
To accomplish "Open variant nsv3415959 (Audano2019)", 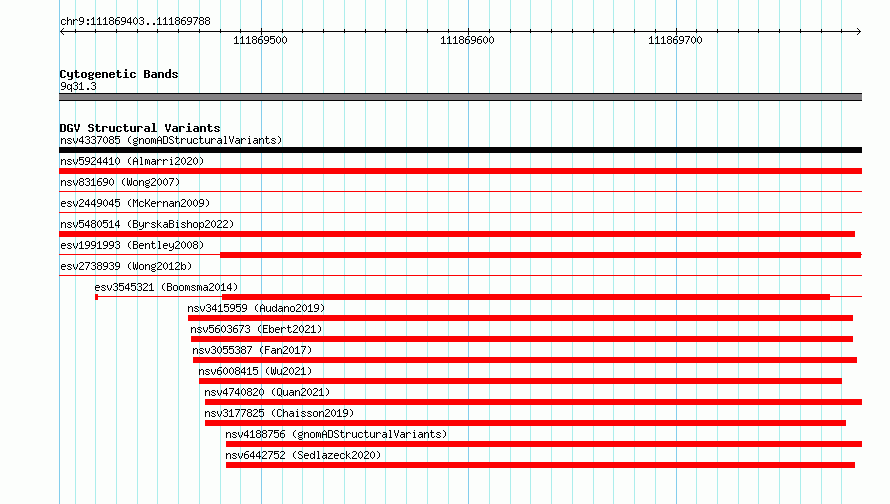I will pos(256,308).
